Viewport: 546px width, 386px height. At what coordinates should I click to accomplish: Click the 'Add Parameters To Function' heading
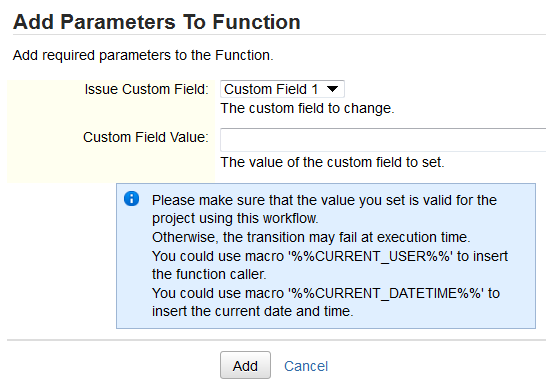tap(157, 22)
